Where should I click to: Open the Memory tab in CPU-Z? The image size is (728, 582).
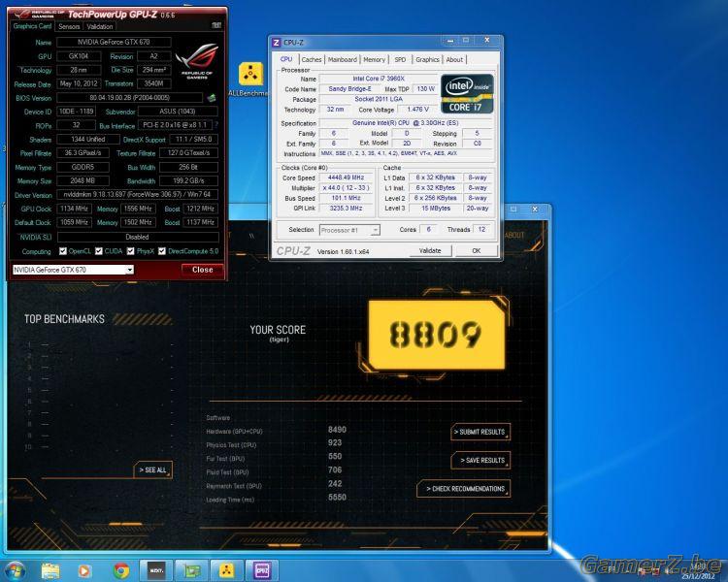[x=375, y=60]
